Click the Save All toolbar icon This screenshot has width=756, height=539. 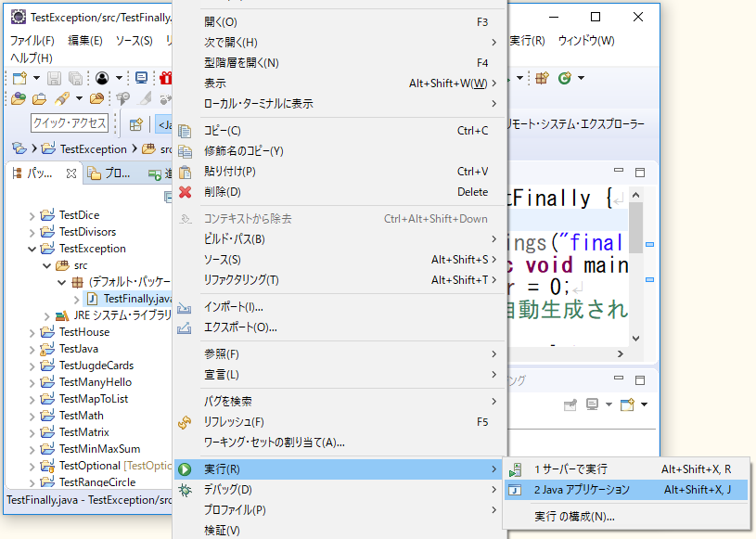point(75,78)
